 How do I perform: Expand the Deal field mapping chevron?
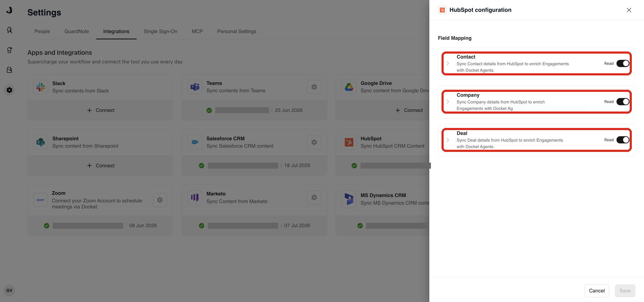[x=448, y=140]
